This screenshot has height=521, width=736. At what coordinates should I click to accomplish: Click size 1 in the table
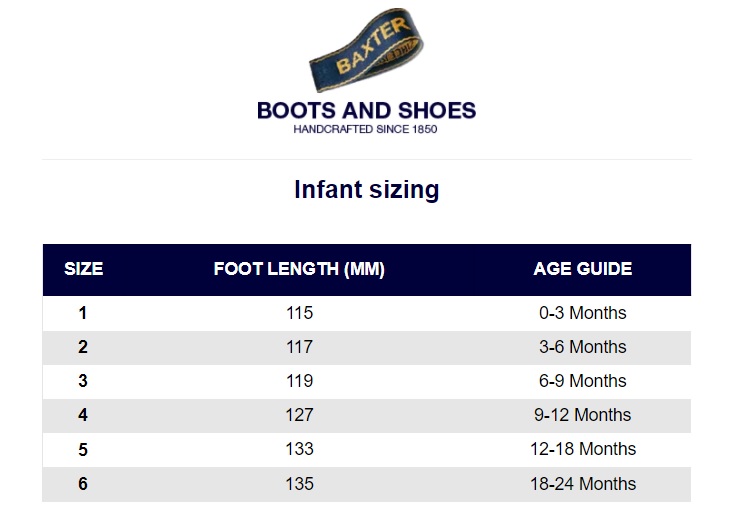click(x=83, y=313)
